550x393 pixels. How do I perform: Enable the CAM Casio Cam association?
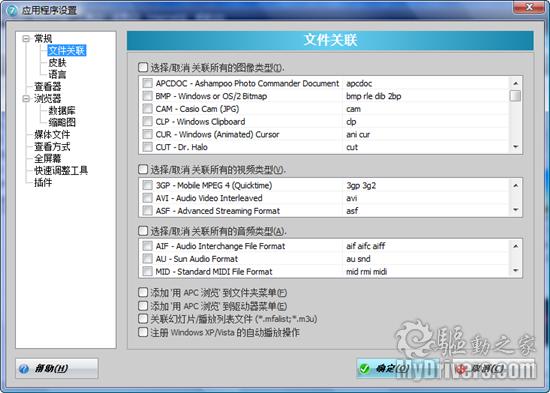click(147, 109)
